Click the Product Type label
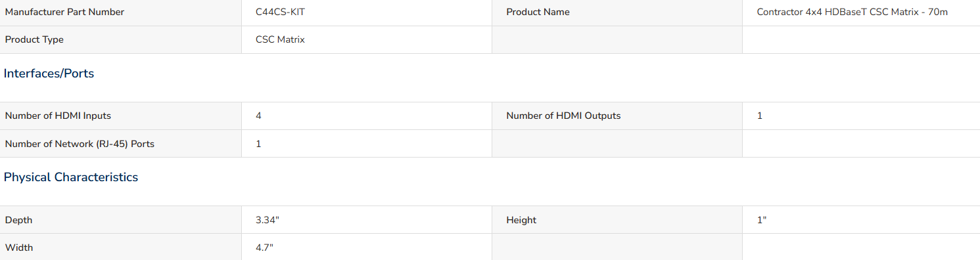 point(34,39)
